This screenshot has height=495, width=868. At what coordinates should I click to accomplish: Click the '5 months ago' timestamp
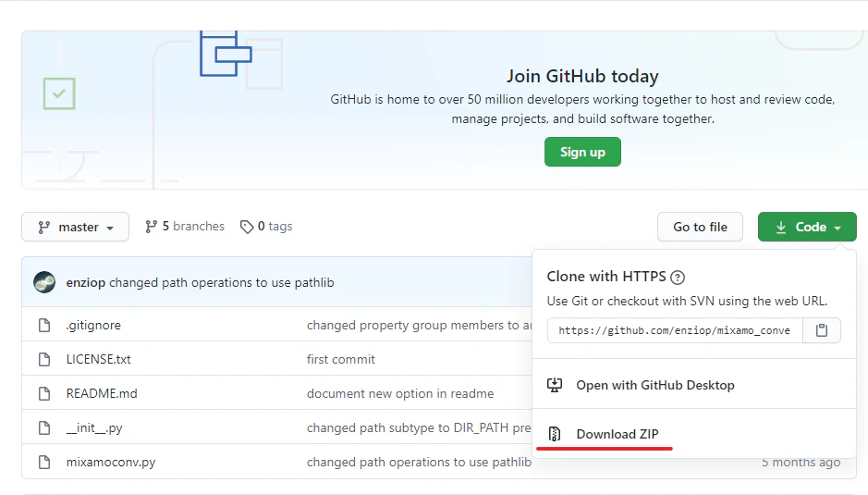tap(801, 463)
